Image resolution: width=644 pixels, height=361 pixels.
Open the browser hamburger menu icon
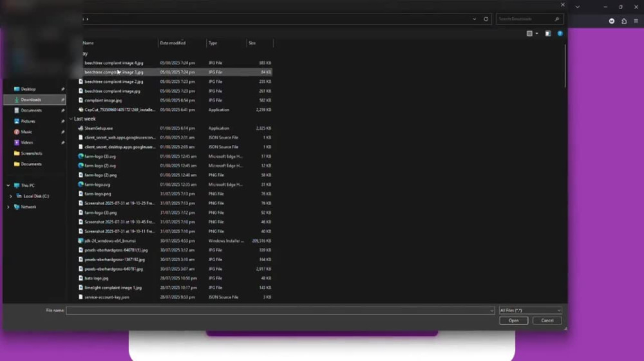[x=636, y=21]
